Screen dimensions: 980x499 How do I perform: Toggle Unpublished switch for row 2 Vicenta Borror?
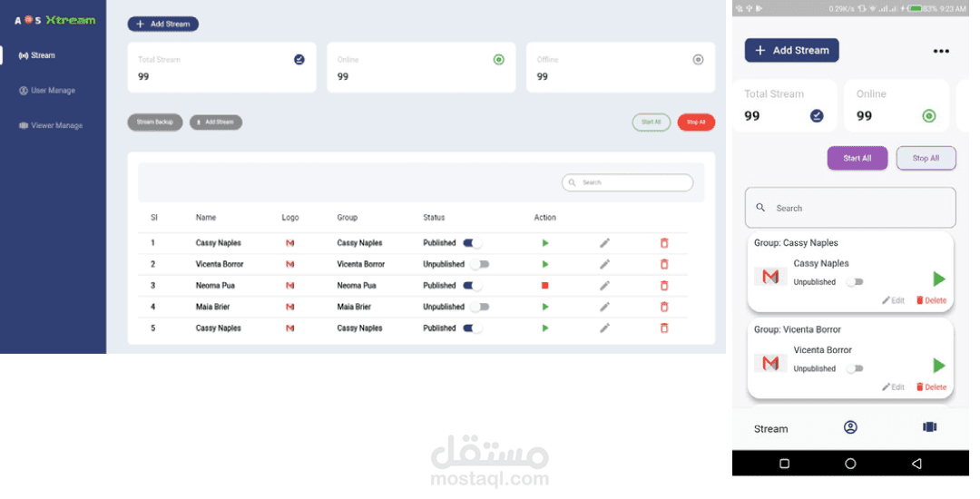[480, 264]
